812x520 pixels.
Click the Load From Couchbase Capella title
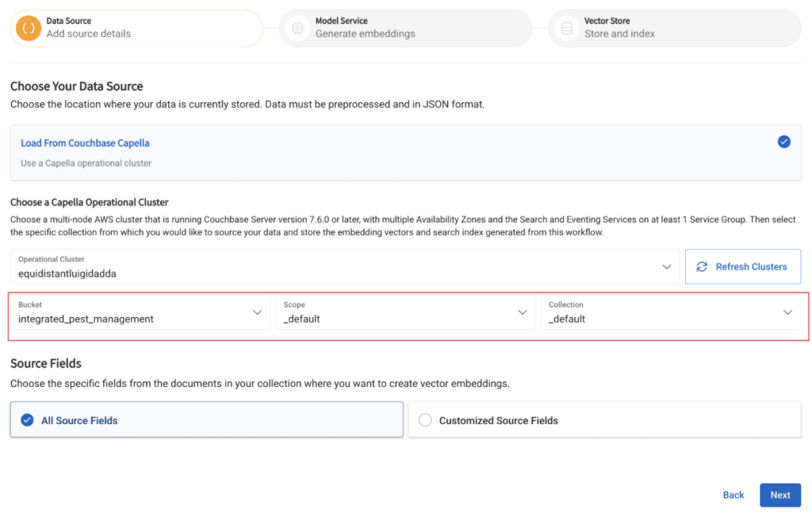click(x=85, y=143)
